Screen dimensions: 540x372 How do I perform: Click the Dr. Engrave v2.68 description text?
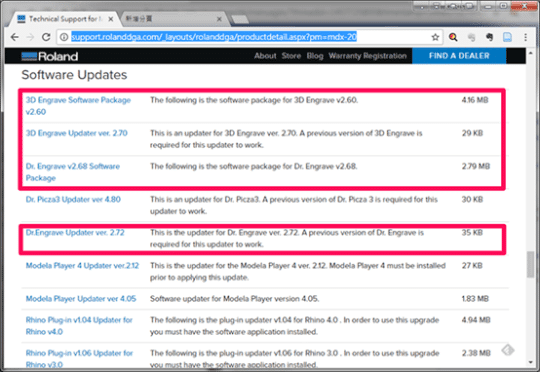253,166
